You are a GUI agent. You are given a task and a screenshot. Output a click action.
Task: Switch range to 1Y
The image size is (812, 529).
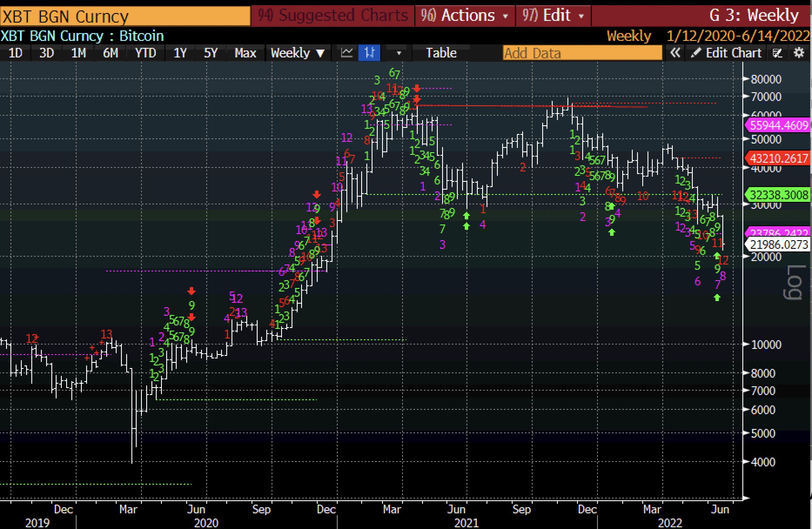tap(180, 53)
